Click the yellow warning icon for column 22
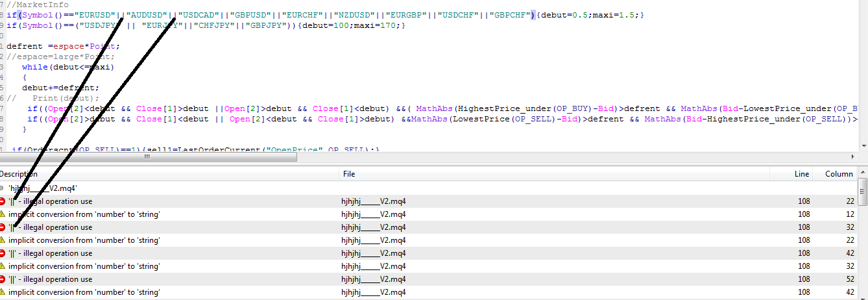This screenshot has width=868, height=300. [3, 240]
